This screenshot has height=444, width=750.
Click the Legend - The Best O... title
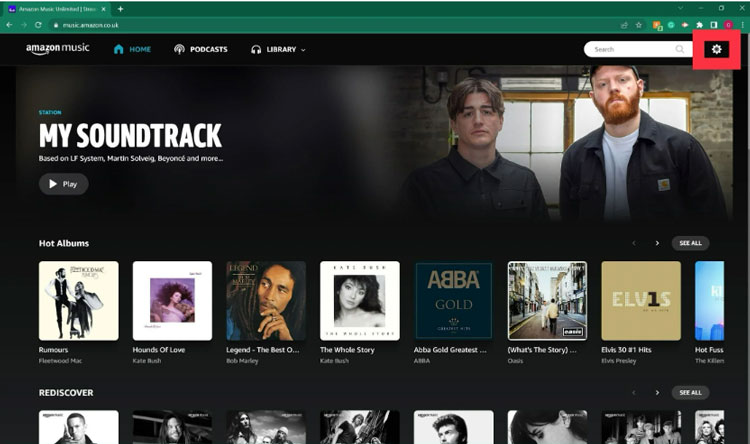263,350
